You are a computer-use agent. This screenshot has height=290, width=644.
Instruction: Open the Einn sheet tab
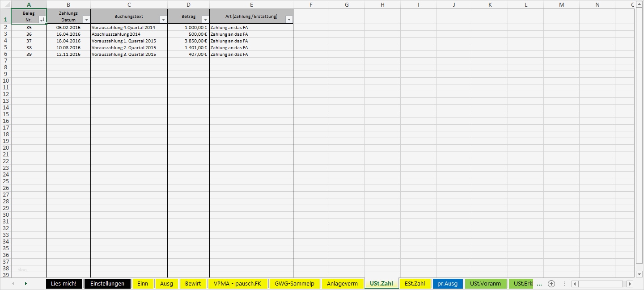click(x=143, y=284)
